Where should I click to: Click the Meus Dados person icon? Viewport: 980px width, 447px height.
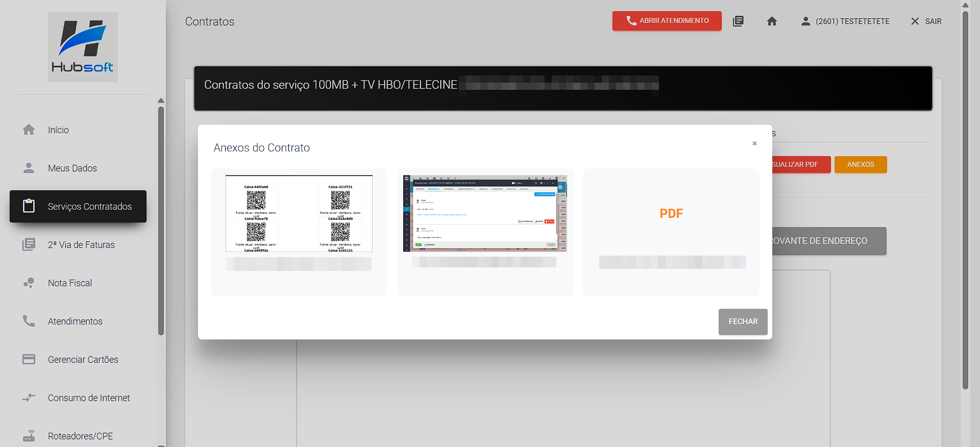click(x=29, y=168)
